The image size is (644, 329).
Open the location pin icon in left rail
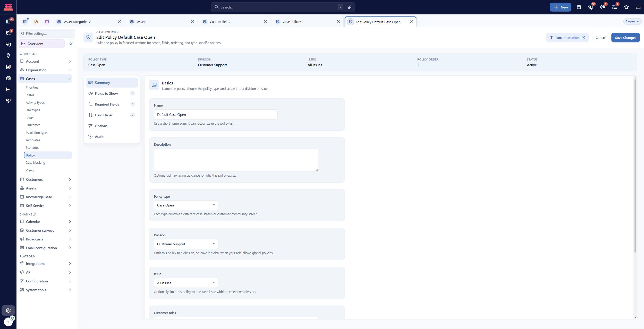point(8,56)
